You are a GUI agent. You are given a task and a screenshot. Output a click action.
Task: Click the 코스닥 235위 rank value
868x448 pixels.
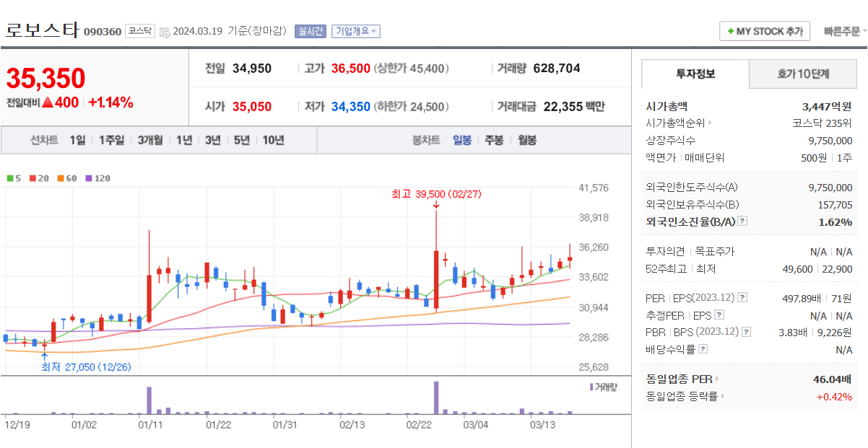(823, 123)
